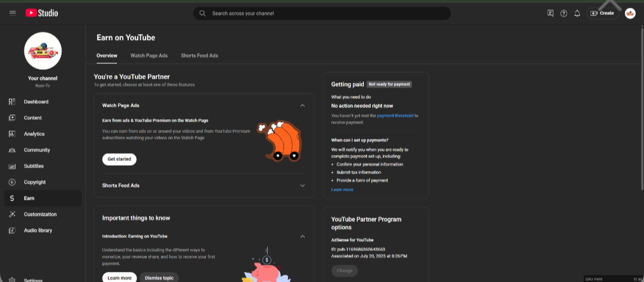Click the GPU PWR overlay readout
The image size is (644, 282).
click(x=613, y=279)
